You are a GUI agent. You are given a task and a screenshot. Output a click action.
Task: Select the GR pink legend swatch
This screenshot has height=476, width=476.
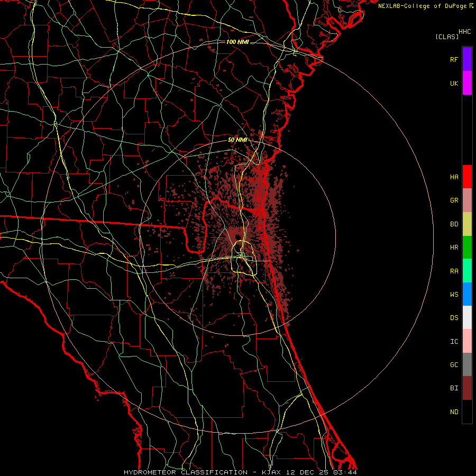point(467,200)
